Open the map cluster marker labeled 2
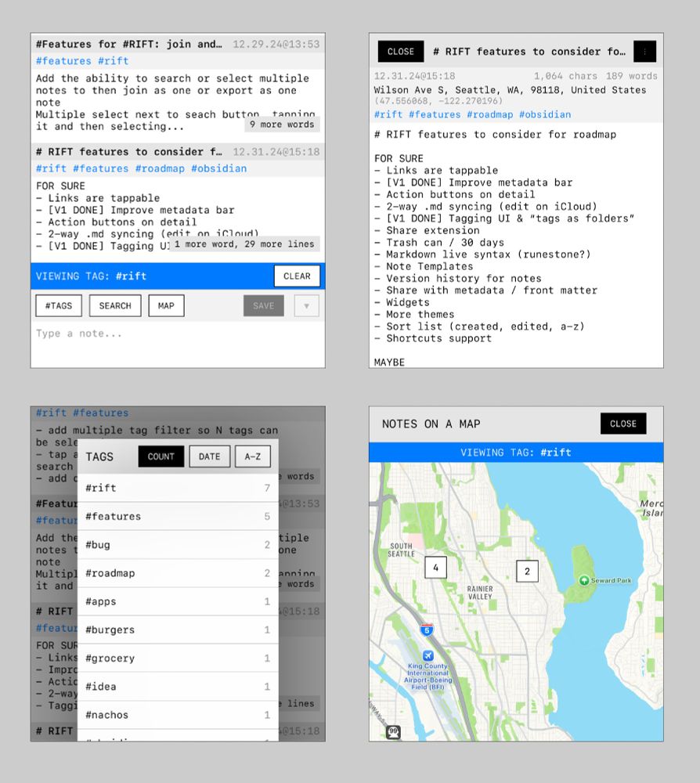The width and height of the screenshot is (700, 783). point(527,572)
